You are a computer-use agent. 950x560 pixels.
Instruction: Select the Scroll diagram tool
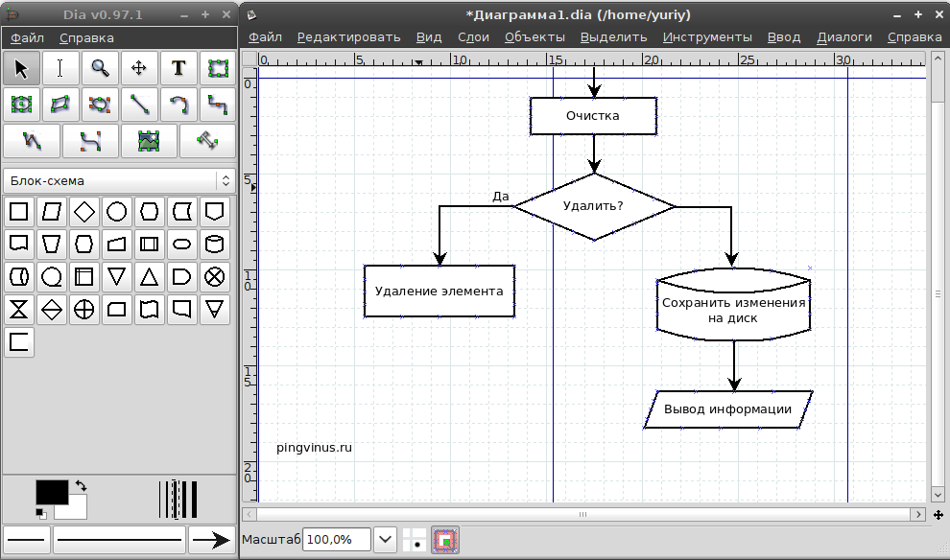[x=139, y=68]
